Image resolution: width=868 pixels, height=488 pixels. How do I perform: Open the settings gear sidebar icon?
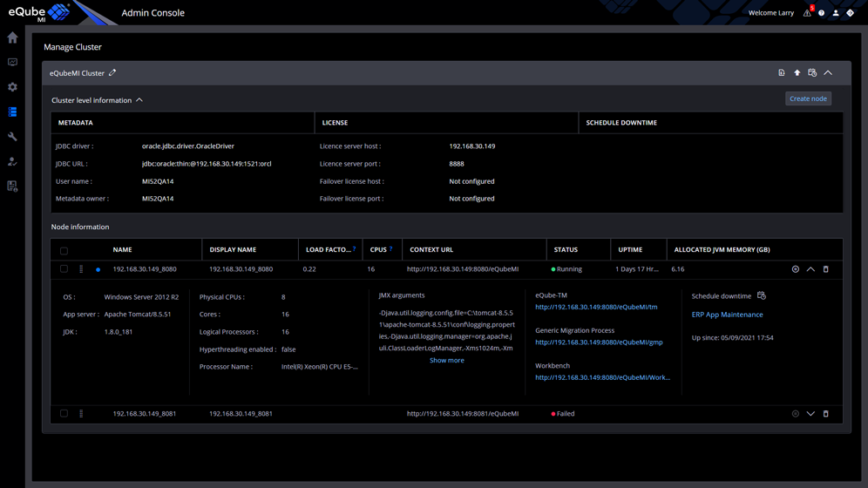(12, 87)
